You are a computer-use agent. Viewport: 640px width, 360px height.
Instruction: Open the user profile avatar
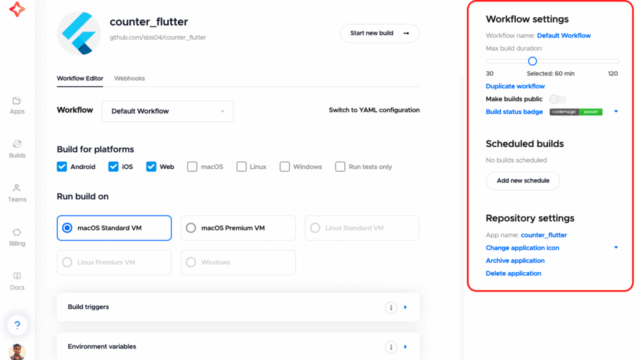tap(17, 352)
